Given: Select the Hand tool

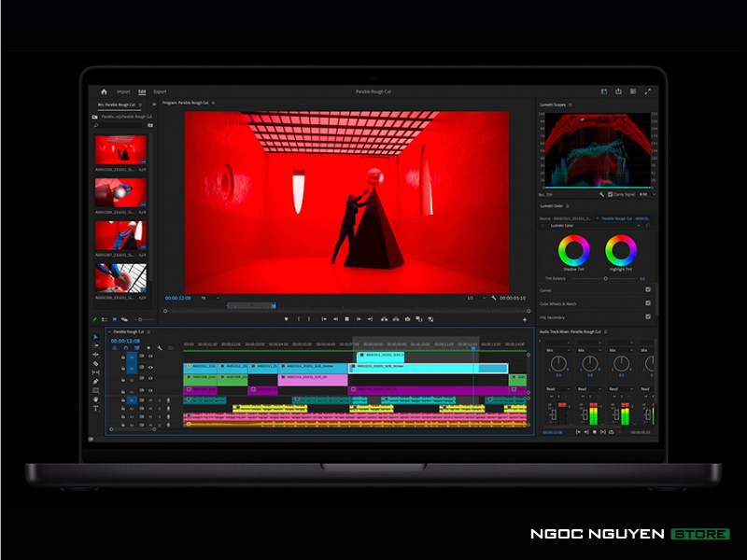Looking at the screenshot, I should pyautogui.click(x=95, y=399).
